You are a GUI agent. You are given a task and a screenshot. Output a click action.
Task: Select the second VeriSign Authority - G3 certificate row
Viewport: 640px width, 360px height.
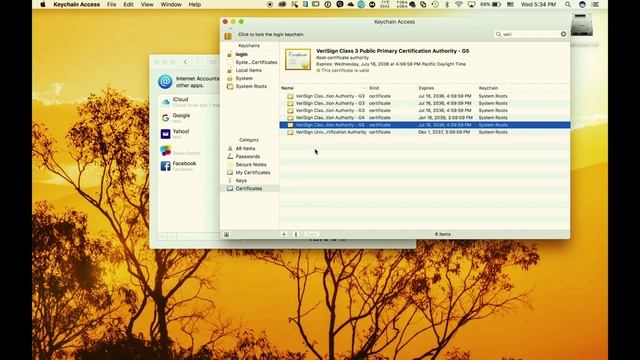[424, 103]
